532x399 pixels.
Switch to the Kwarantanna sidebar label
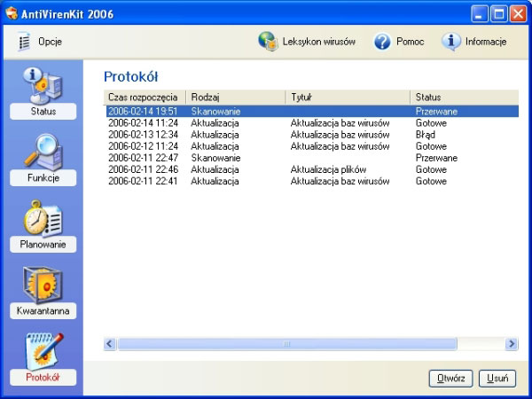tap(43, 311)
